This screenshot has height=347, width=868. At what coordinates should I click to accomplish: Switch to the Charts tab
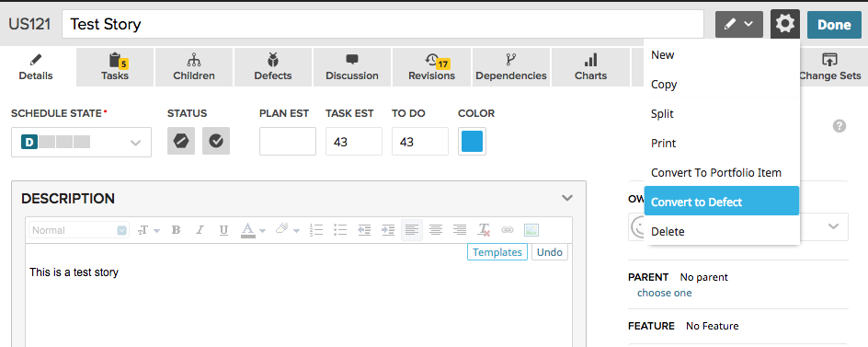click(590, 67)
